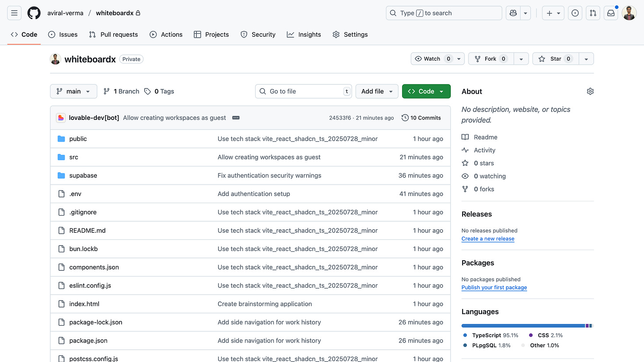Viewport: 644px width, 362px height.
Task: Expand the Copilot dropdown arrow in header
Action: point(525,13)
